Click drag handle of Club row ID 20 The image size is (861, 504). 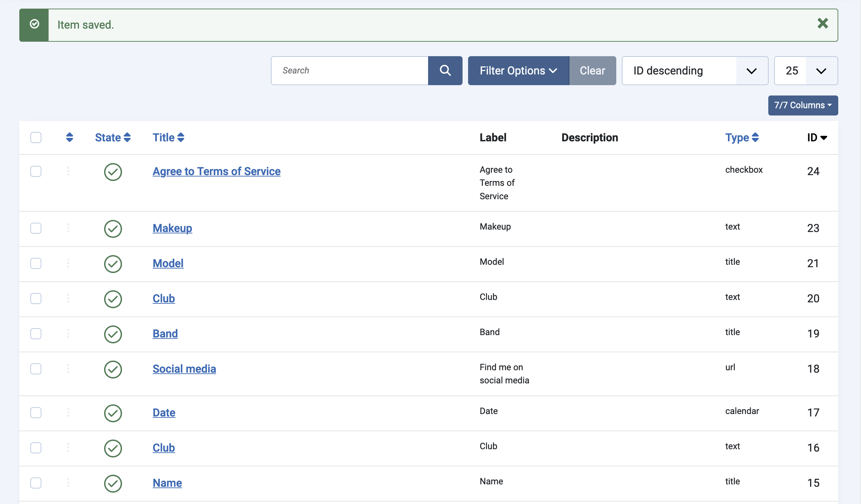[68, 298]
